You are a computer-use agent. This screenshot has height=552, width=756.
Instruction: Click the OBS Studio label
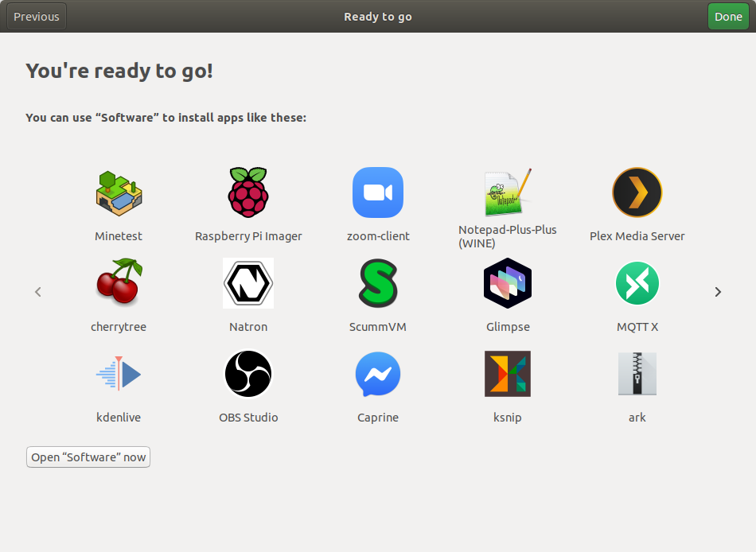pos(248,418)
